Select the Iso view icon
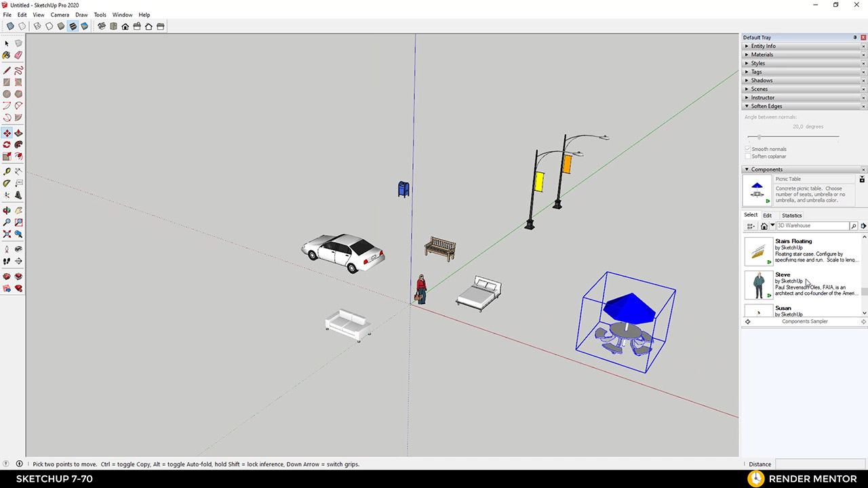The width and height of the screenshot is (868, 488). [x=102, y=26]
